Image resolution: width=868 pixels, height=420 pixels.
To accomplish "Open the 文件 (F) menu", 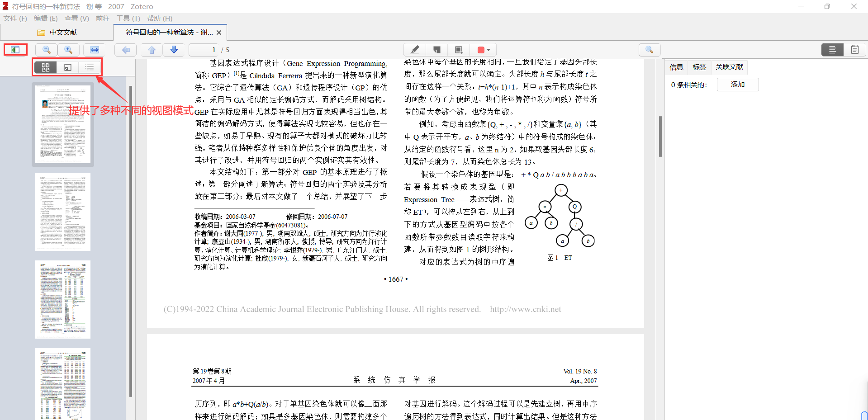I will pos(15,19).
